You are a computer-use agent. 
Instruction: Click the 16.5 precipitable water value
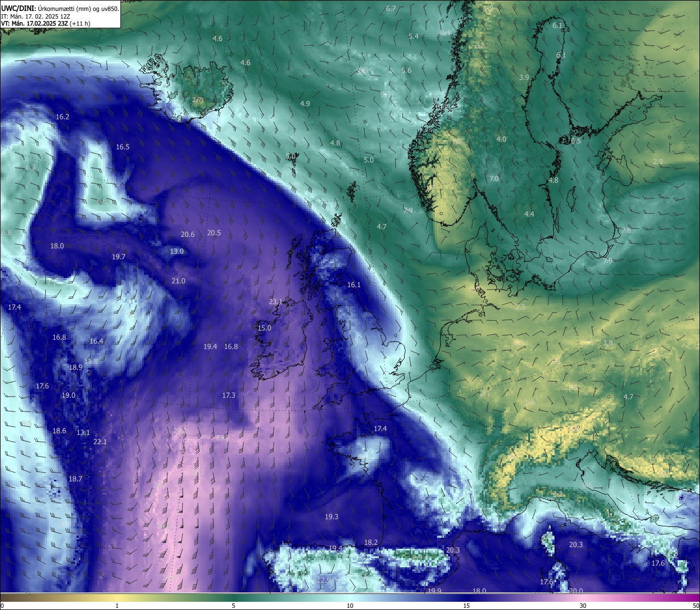(122, 147)
